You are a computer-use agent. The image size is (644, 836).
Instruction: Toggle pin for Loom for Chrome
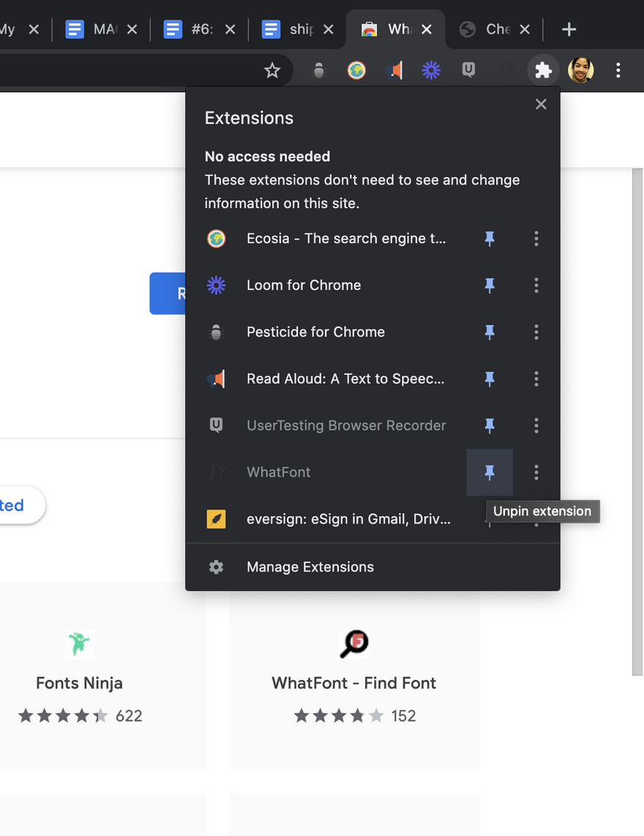[490, 285]
